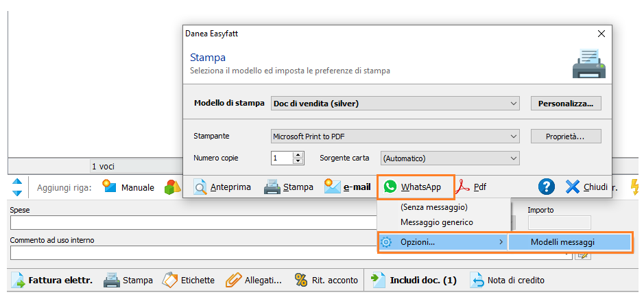The height and width of the screenshot is (297, 644).
Task: Click the '1 voci' status text
Action: (103, 167)
